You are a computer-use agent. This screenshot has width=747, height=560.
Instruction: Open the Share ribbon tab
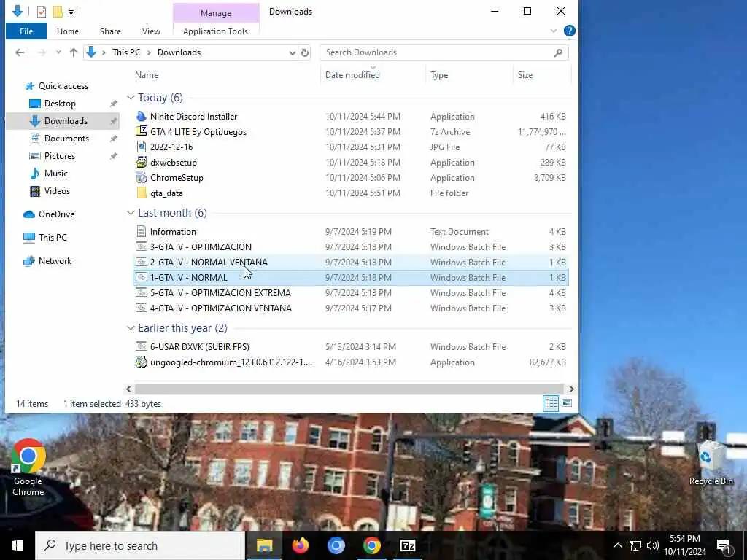pyautogui.click(x=110, y=31)
